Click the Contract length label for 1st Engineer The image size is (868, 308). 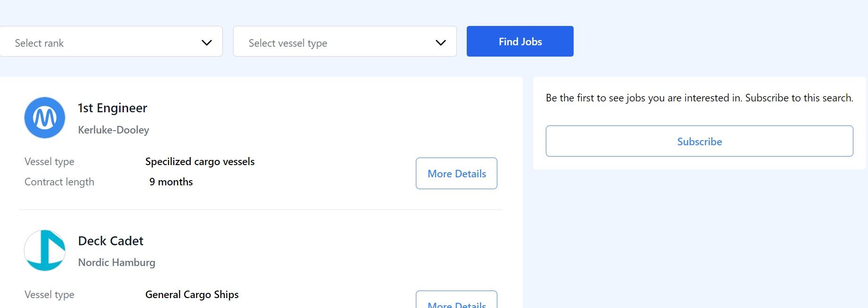pyautogui.click(x=59, y=182)
